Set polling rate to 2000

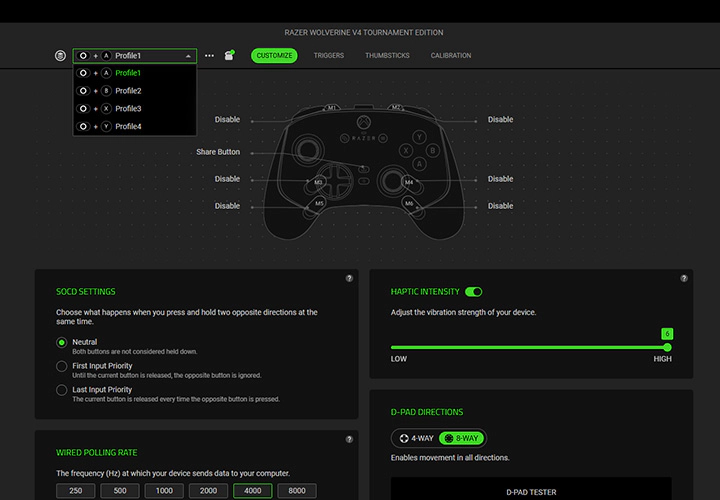(208, 491)
